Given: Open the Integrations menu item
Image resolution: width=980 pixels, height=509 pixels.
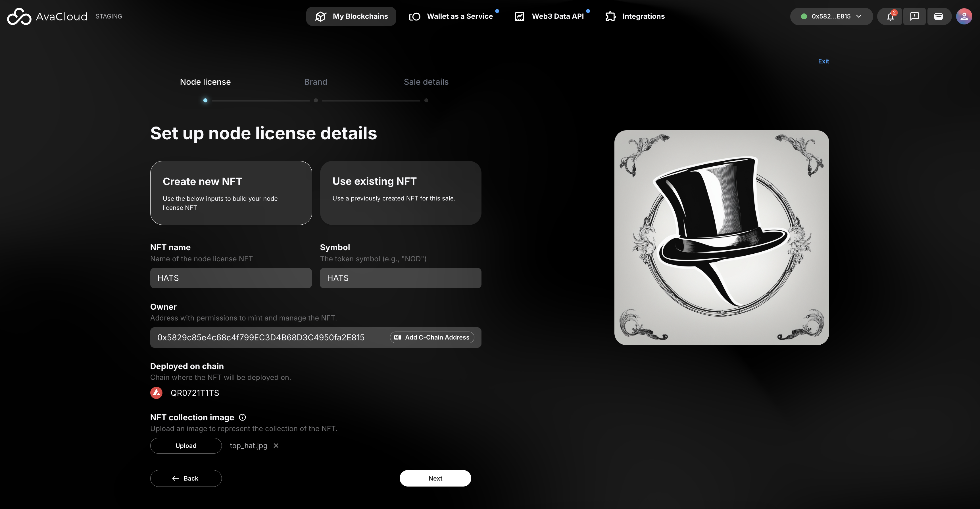Looking at the screenshot, I should [635, 16].
